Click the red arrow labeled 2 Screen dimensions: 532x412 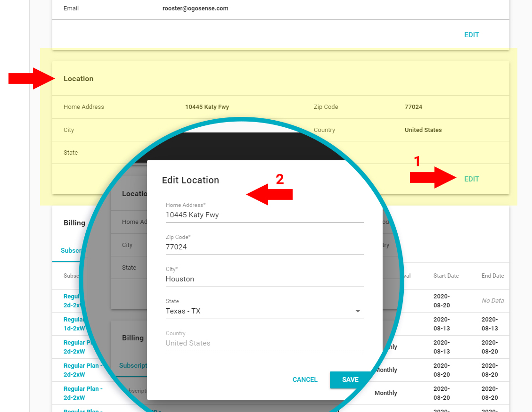pyautogui.click(x=270, y=194)
